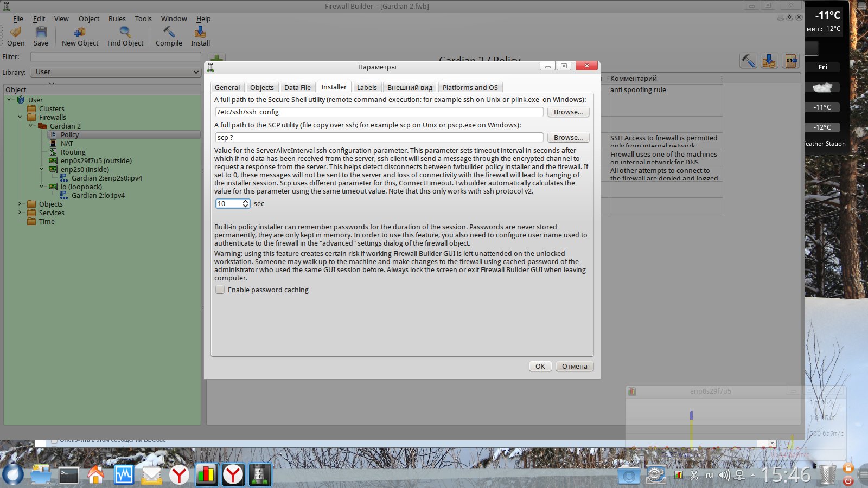This screenshot has height=488, width=868.
Task: Click the Compile hammer icon in main toolbar
Action: (169, 33)
